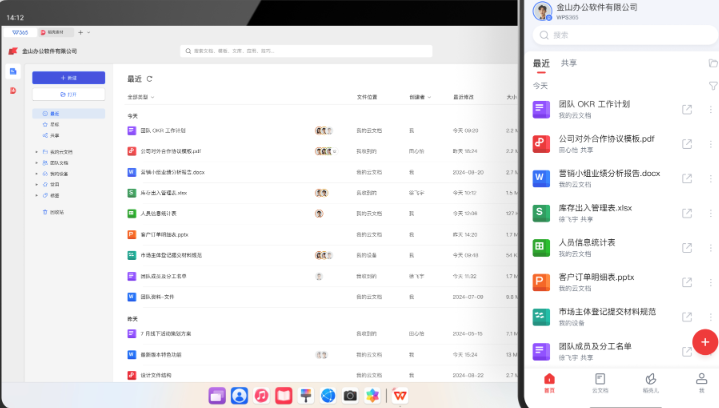Switch to the W365 tab in desktop window
The height and width of the screenshot is (408, 719).
pos(20,33)
